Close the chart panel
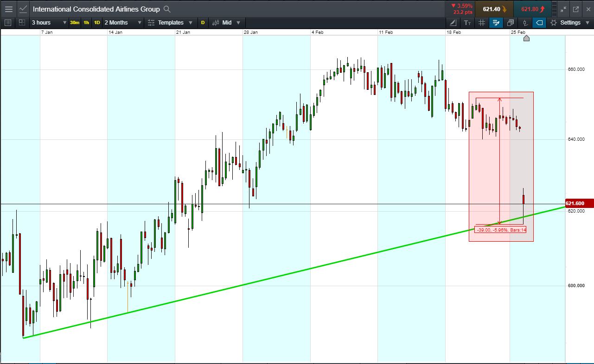Screen dimensions: 594x364 (588, 9)
